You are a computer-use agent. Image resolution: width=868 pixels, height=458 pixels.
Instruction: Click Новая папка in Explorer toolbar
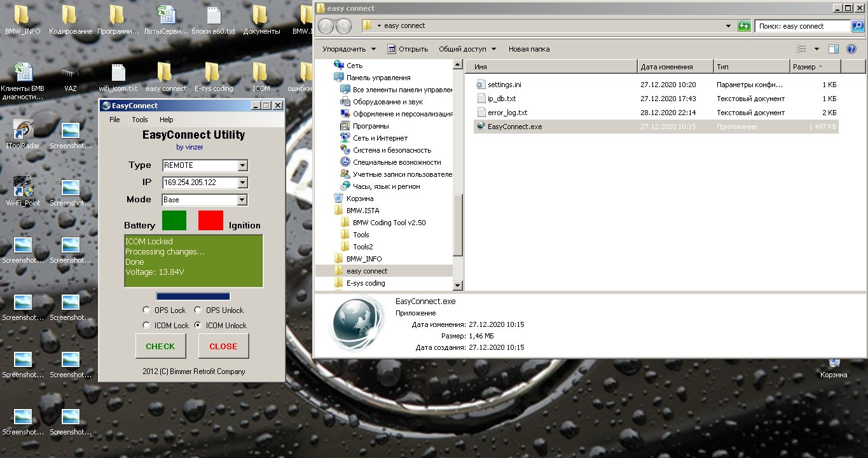[529, 49]
